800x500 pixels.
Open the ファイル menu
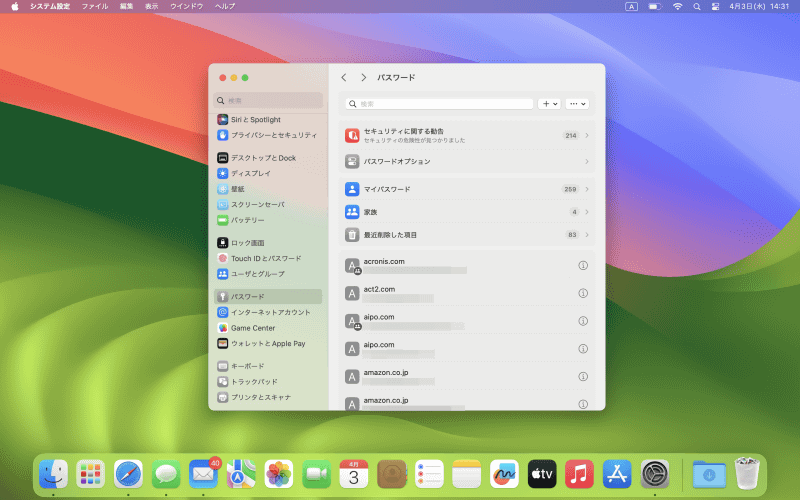(95, 7)
